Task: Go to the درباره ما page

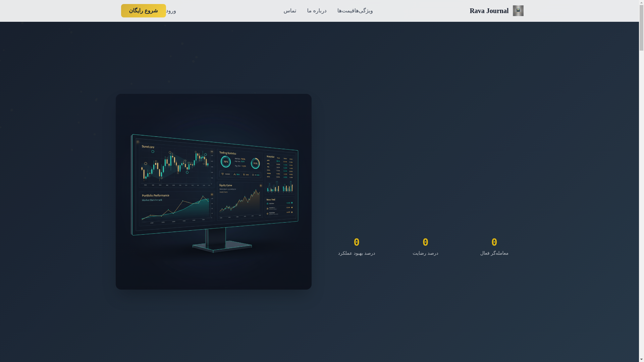Action: (x=317, y=11)
